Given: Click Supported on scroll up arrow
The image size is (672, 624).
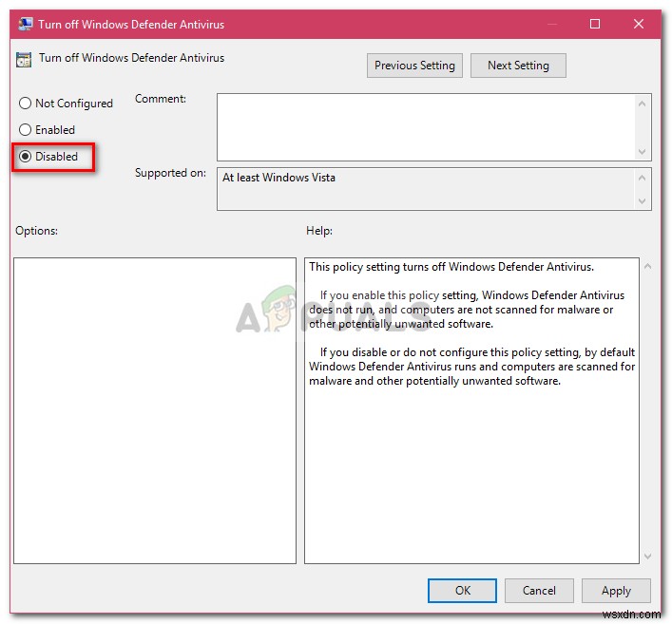Looking at the screenshot, I should click(642, 178).
